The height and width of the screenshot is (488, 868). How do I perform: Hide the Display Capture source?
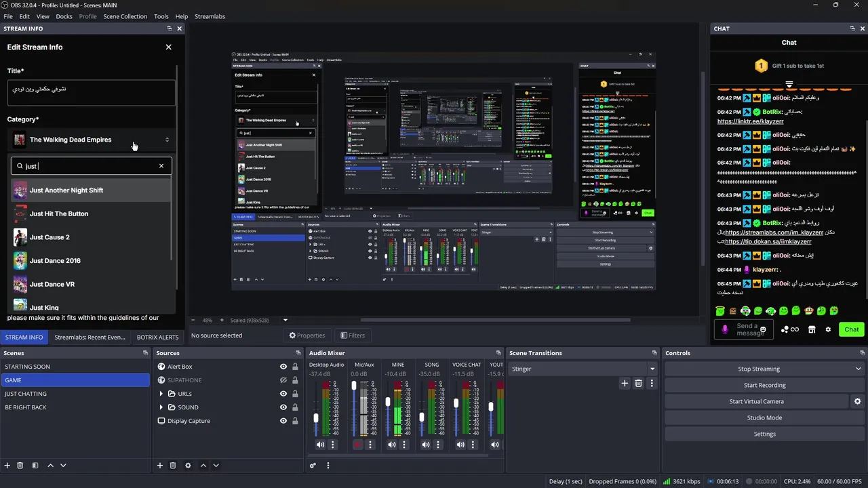(283, 421)
